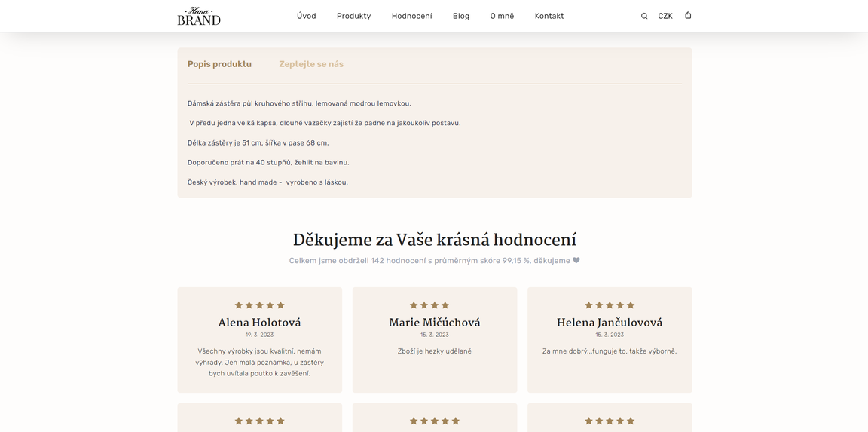Screen dimensions: 868x432
Task: Navigate to the Blog page
Action: pos(461,16)
